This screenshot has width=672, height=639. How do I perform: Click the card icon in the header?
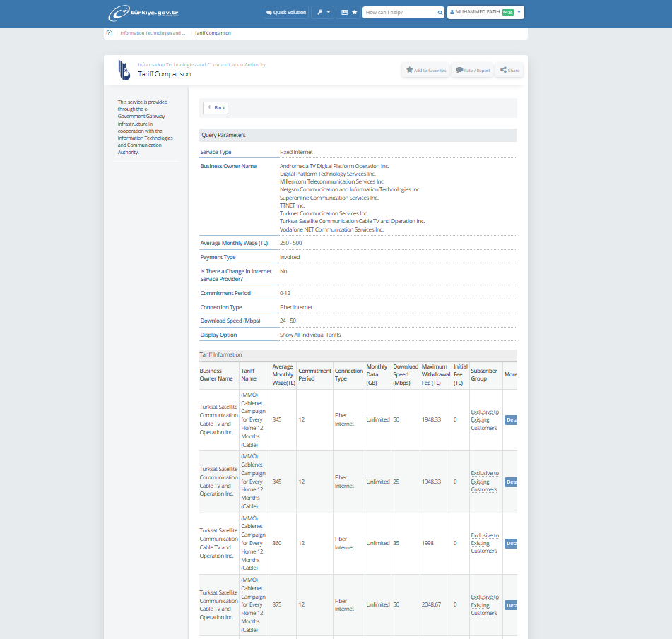click(x=345, y=13)
